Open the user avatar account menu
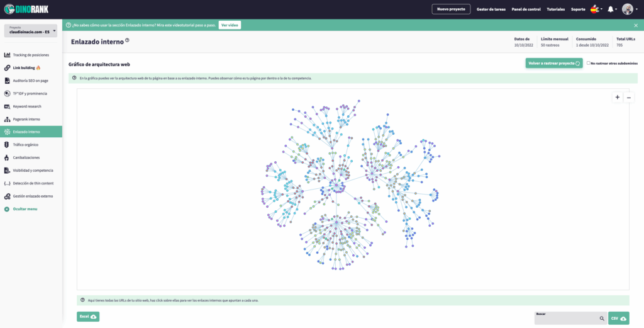 pos(630,9)
